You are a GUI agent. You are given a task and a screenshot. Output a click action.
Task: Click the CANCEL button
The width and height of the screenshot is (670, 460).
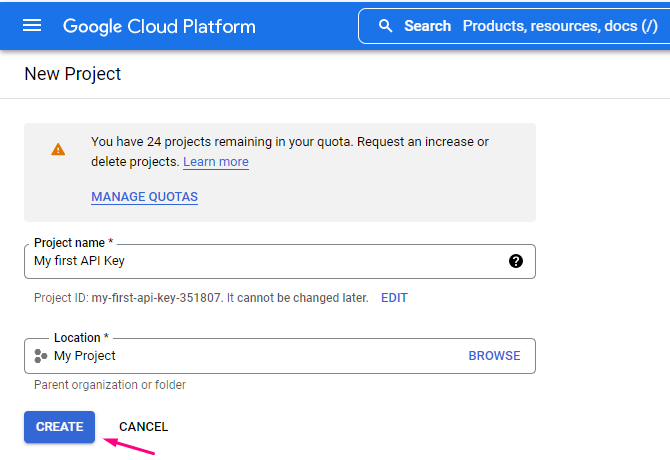click(144, 427)
